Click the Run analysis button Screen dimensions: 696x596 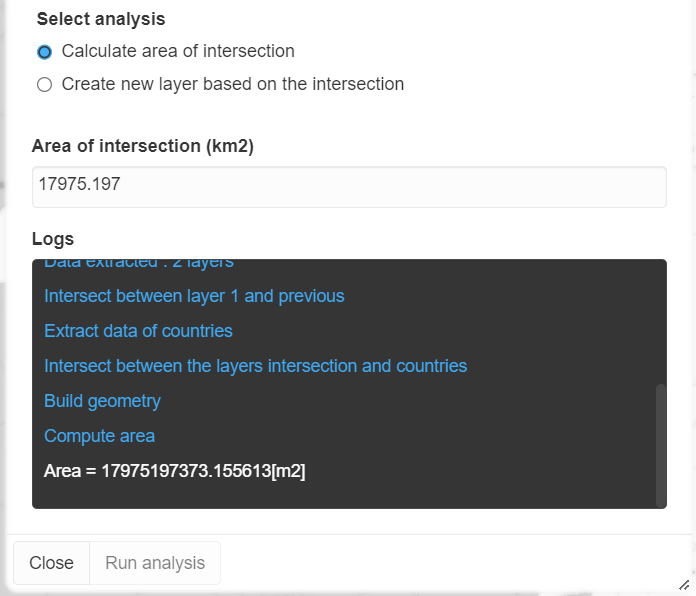155,563
